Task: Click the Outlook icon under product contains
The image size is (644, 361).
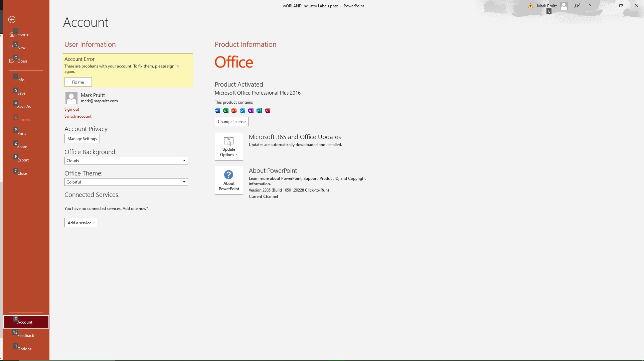Action: coord(242,111)
